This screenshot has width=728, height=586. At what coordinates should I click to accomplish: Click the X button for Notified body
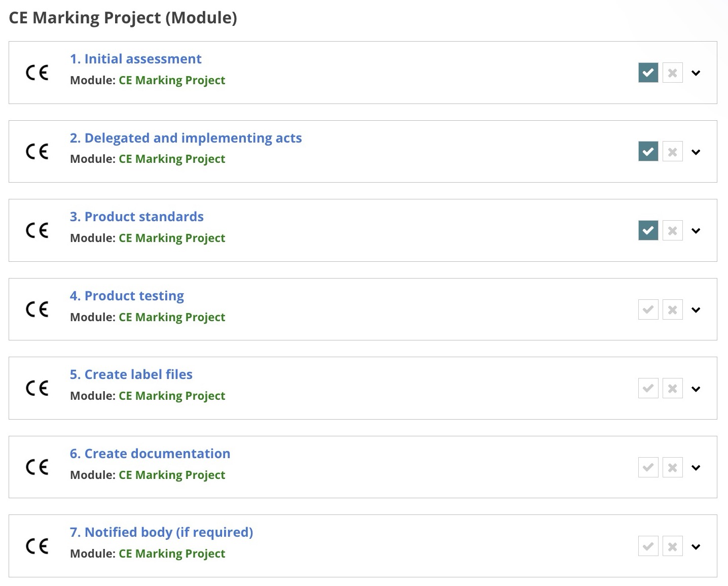(x=672, y=546)
